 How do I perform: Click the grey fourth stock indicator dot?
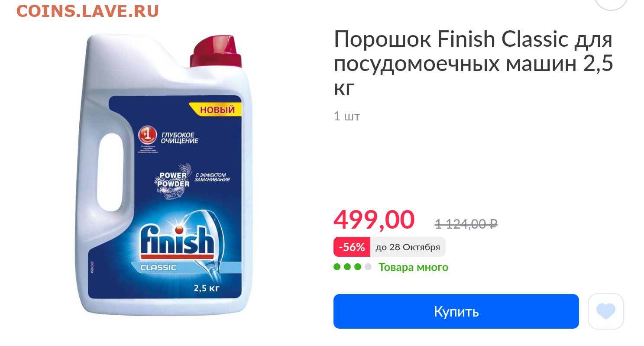[368, 267]
